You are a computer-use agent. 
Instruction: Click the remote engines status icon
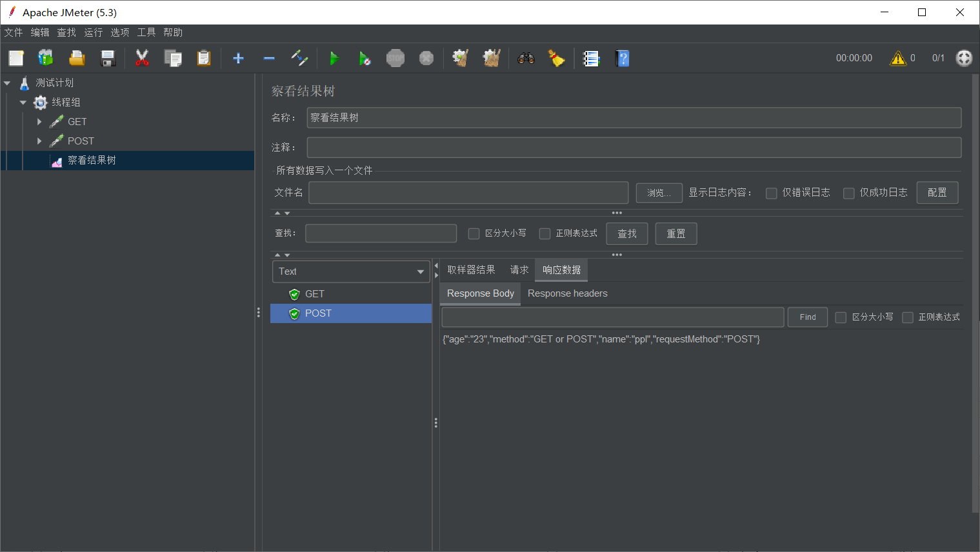(964, 58)
